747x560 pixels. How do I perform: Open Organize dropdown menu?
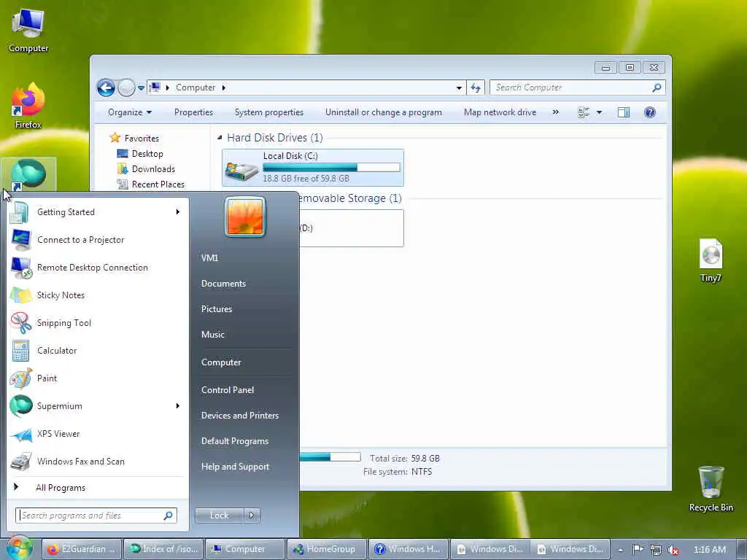(x=130, y=112)
